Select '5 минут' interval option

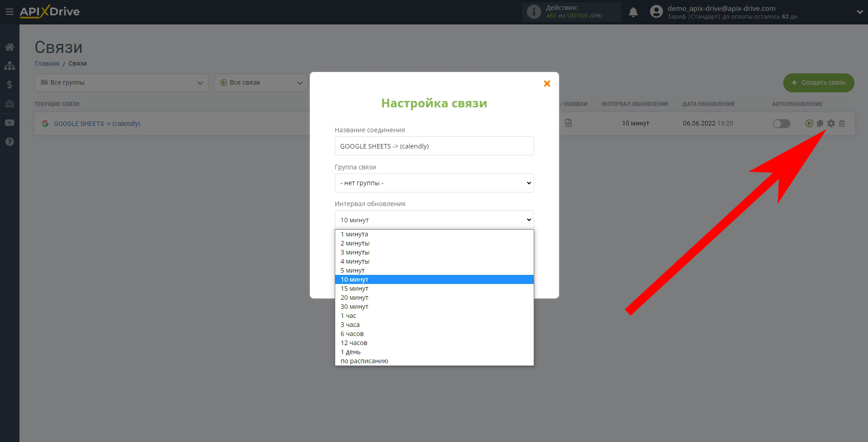click(434, 270)
